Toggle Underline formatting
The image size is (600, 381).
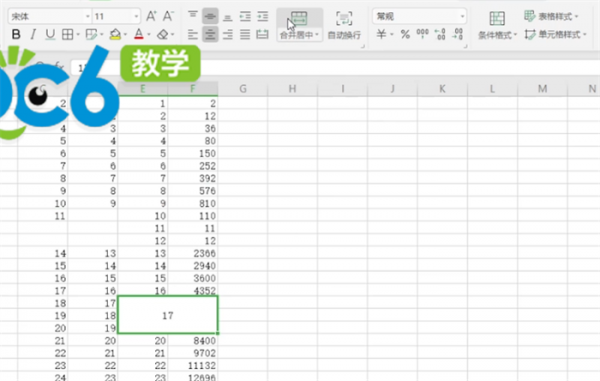50,34
